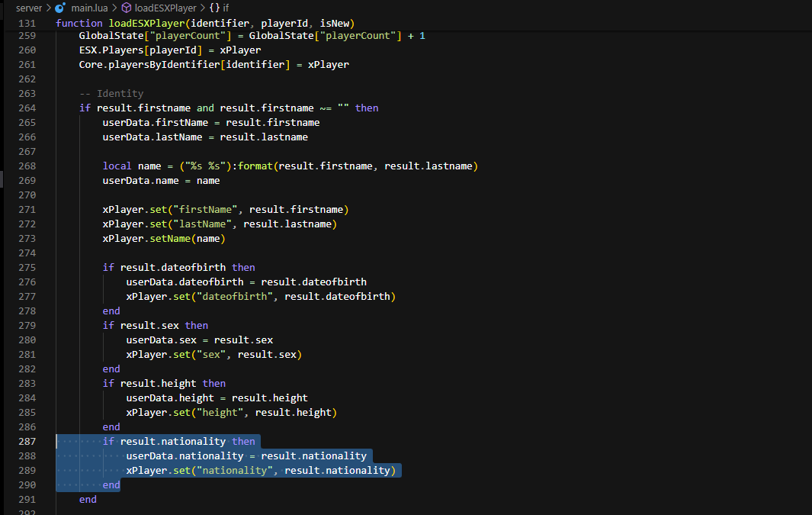The image size is (812, 515).
Task: Click 'userData.lastName' on line 266
Action: point(152,137)
